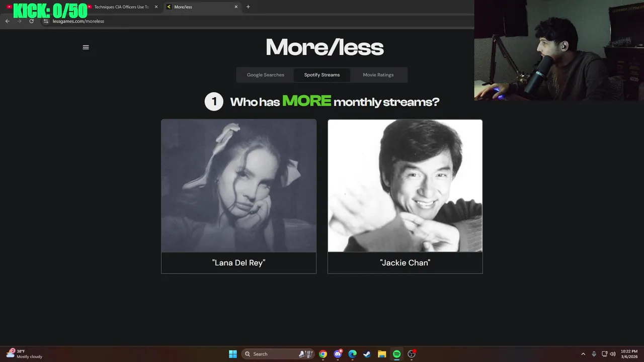The height and width of the screenshot is (362, 644).
Task: Click the More/less site title
Action: pyautogui.click(x=325, y=47)
